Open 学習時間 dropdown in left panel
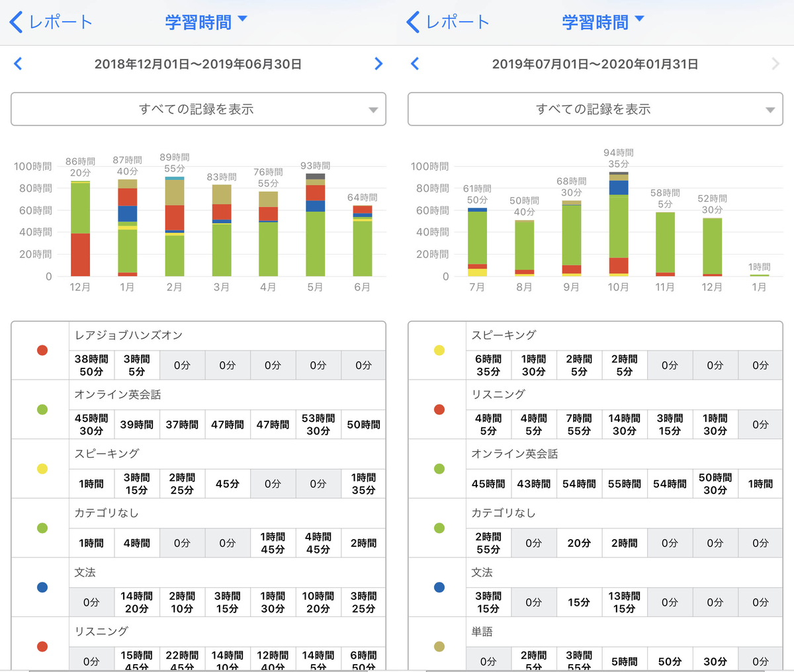This screenshot has height=672, width=794. pyautogui.click(x=206, y=22)
